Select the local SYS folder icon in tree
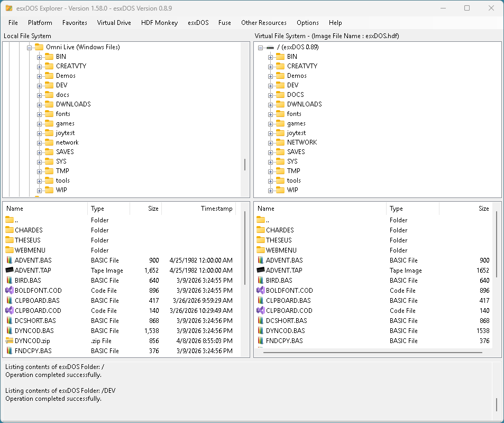Image resolution: width=504 pixels, height=423 pixels. (49, 161)
